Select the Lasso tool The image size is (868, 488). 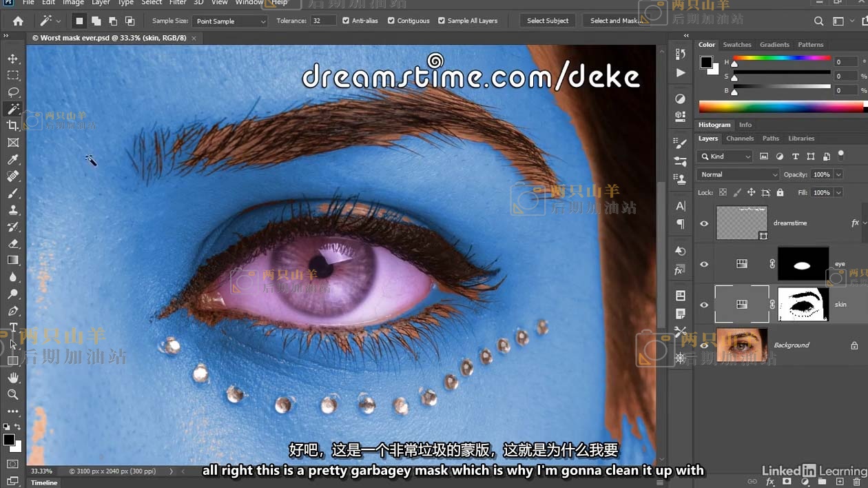coord(12,92)
